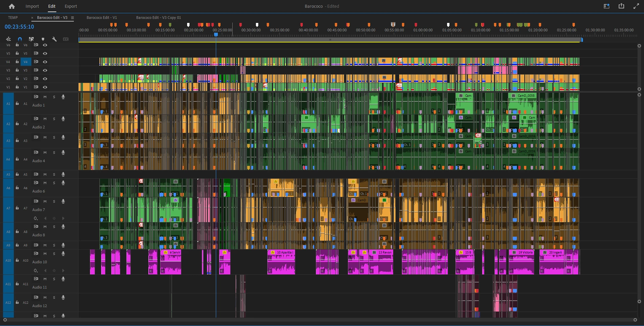The height and width of the screenshot is (326, 644).
Task: Toggle V5 track output eye
Action: (45, 53)
